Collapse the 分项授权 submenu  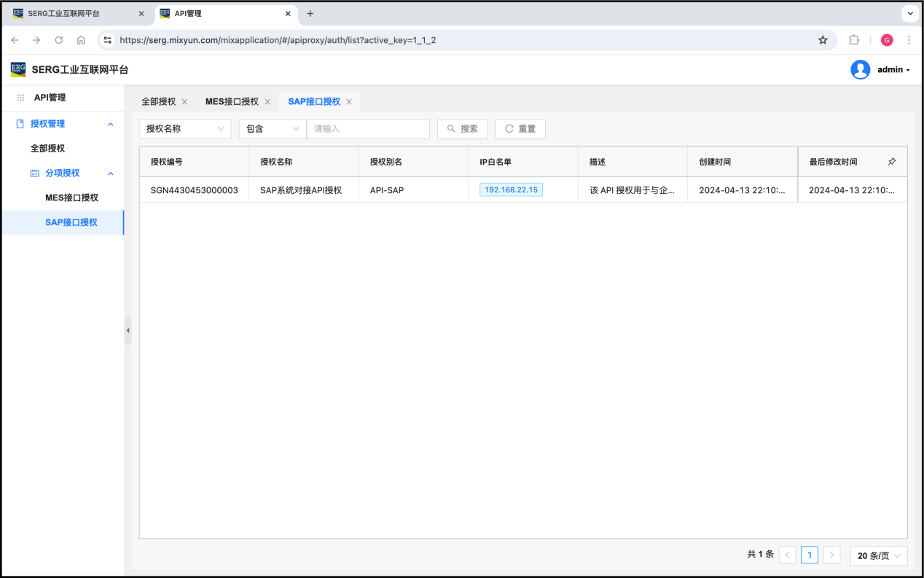point(111,173)
